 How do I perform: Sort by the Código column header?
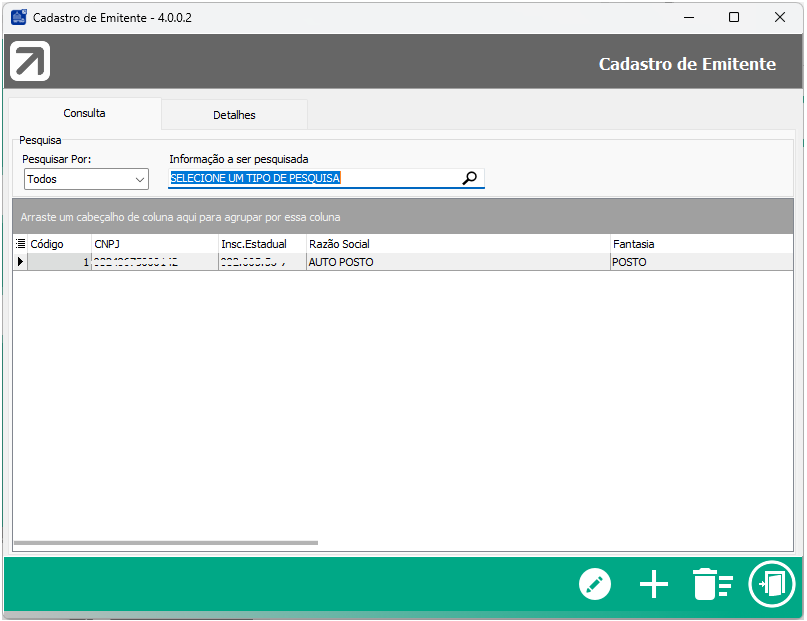coord(58,244)
